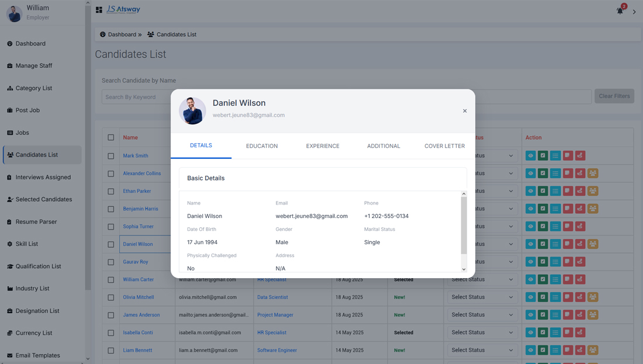Image resolution: width=643 pixels, height=364 pixels.
Task: Check the select-all checkbox in the table header
Action: coord(111,137)
